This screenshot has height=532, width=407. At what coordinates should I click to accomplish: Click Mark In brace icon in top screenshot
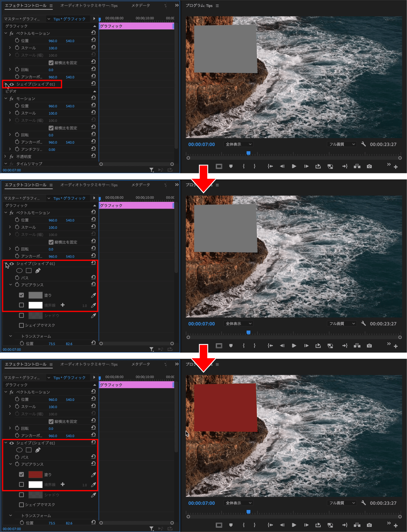244,166
